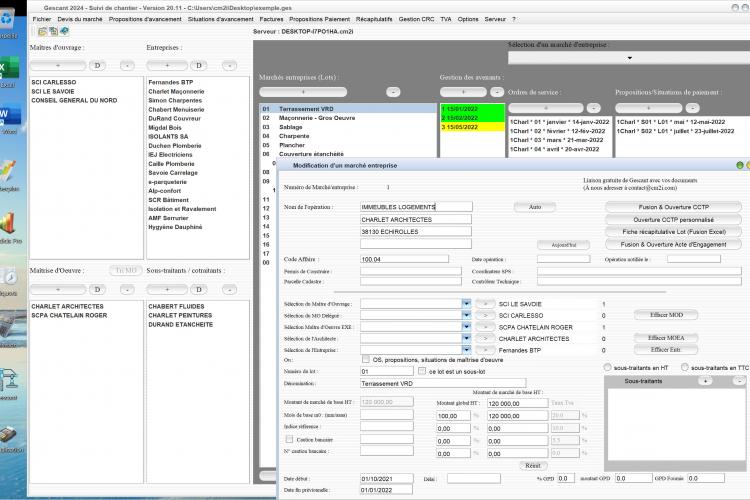
Task: Open 'Sélection d'un marché d'entreprise' dropdown
Action: click(629, 58)
